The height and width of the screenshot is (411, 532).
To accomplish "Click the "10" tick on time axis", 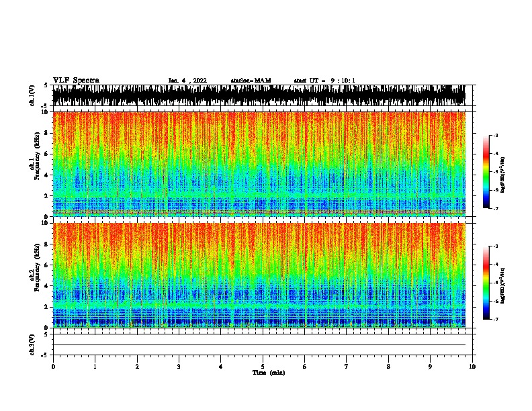I will point(472,367).
